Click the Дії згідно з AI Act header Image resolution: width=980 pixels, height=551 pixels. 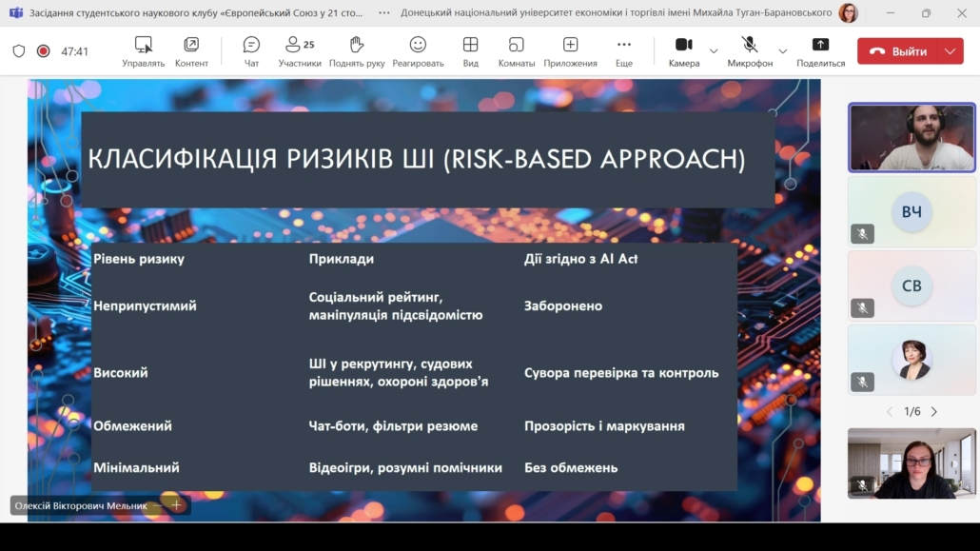tap(580, 259)
